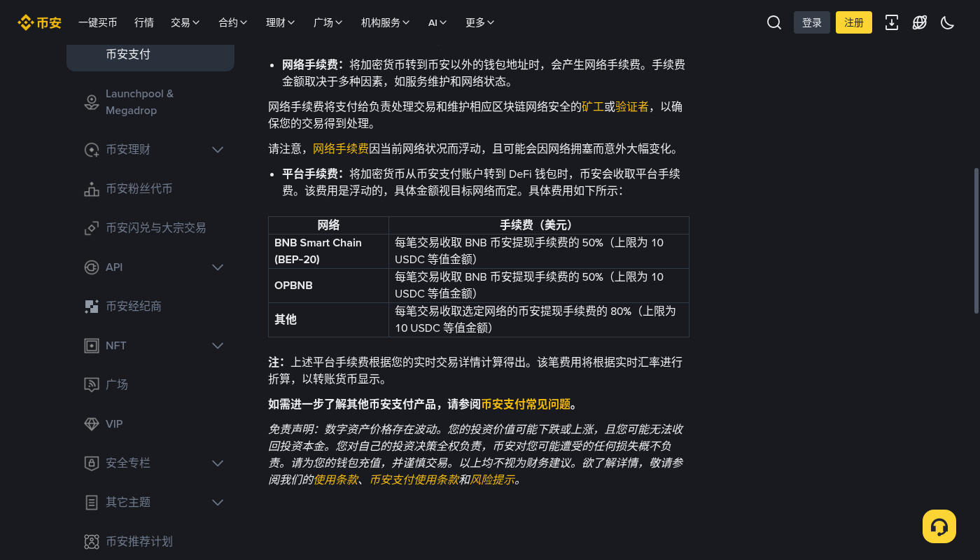
Task: Open the 币安支付常见问题 link
Action: (526, 405)
